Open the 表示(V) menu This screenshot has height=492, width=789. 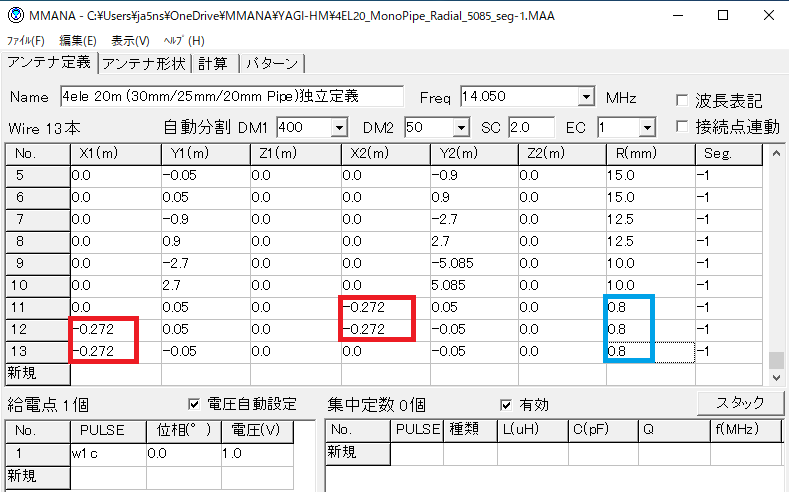[x=130, y=41]
